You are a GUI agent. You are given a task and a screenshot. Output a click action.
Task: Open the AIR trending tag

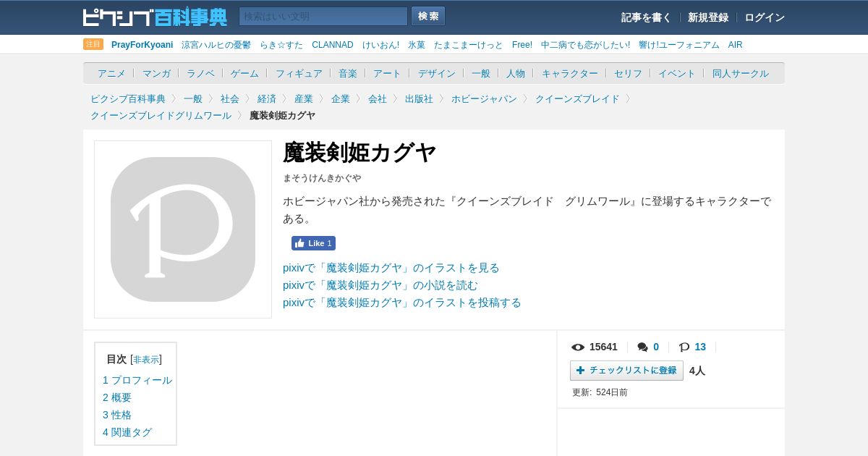click(736, 45)
